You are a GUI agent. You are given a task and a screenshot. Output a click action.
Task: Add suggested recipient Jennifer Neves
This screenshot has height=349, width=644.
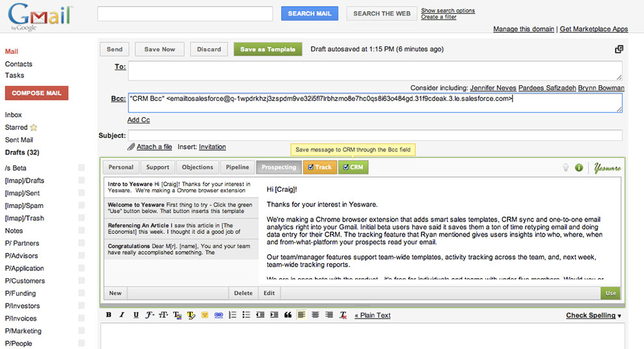493,88
